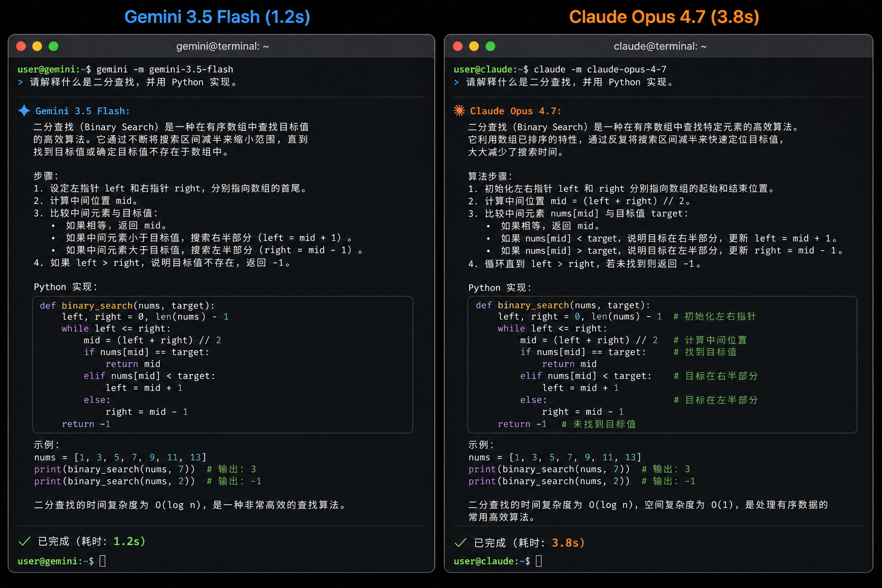
Task: Maximize gemini@terminal using the green button
Action: pyautogui.click(x=53, y=46)
